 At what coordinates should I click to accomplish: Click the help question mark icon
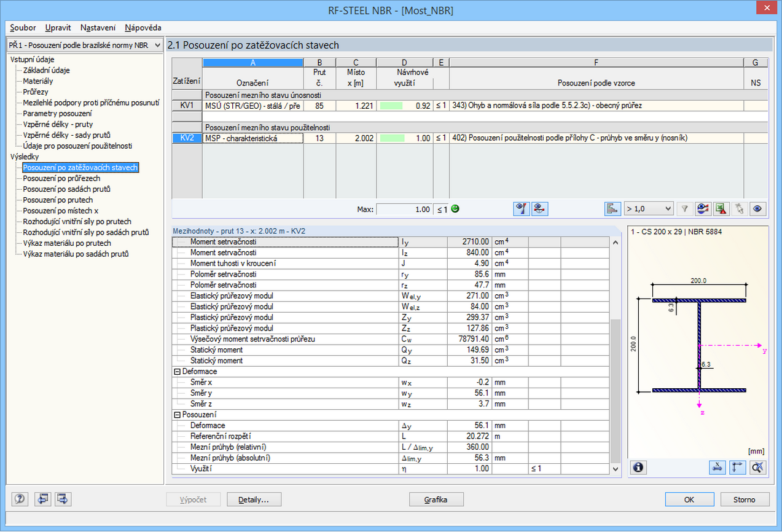coord(20,499)
